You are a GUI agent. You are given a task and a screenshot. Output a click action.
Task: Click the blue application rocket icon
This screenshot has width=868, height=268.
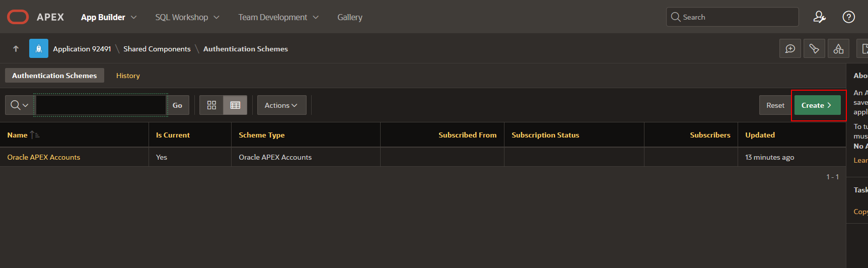coord(39,48)
